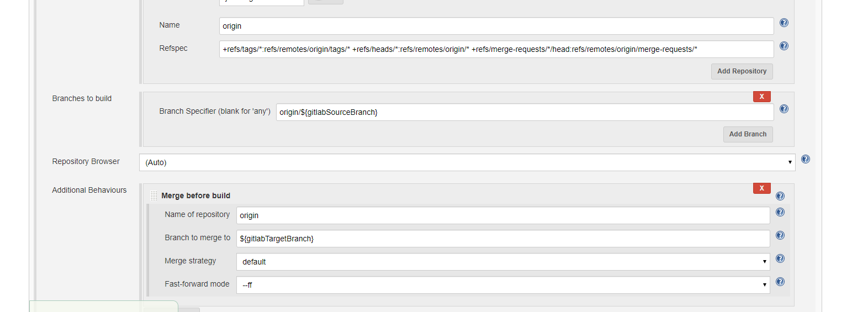The width and height of the screenshot is (868, 312).
Task: Remove Merge before build behaviour with red X
Action: point(761,188)
